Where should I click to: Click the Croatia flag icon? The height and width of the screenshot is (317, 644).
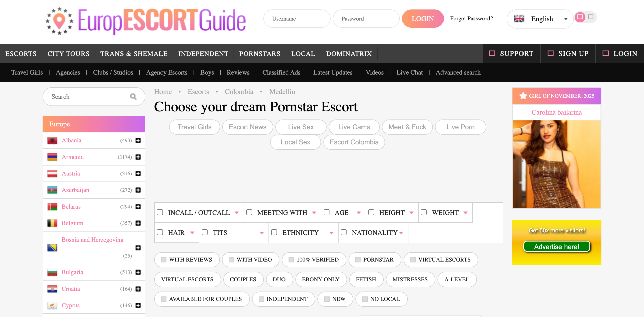[x=53, y=289]
